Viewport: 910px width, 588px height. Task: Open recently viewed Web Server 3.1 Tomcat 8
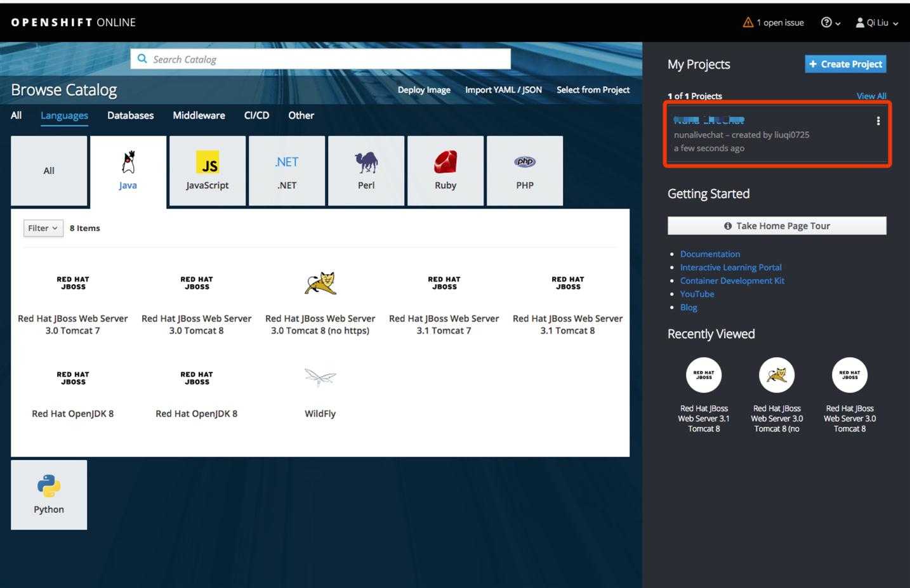coord(704,395)
